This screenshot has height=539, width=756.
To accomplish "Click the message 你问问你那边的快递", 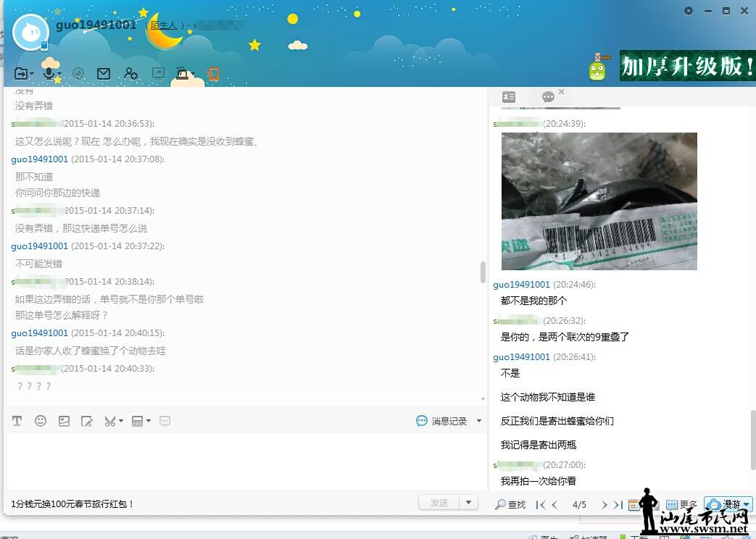I will point(57,193).
